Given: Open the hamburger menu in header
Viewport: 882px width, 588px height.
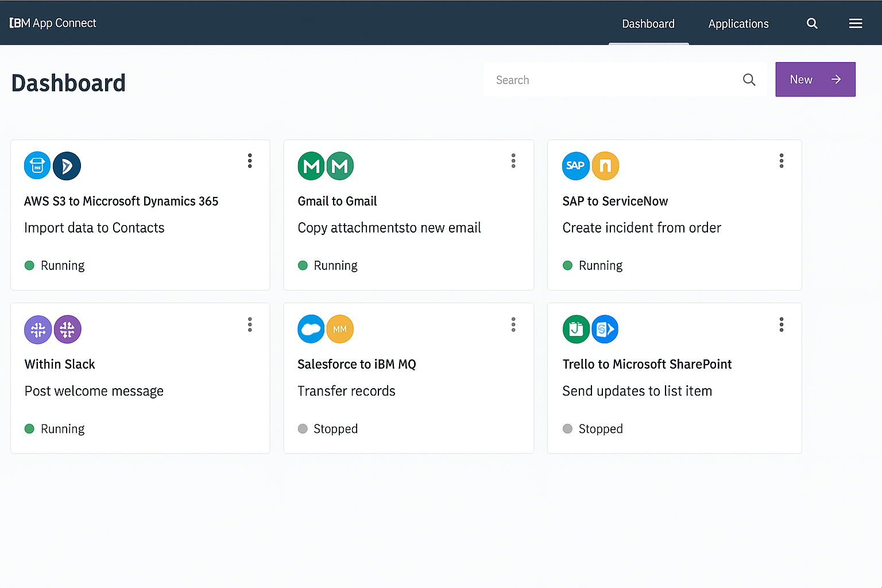Looking at the screenshot, I should coord(856,24).
